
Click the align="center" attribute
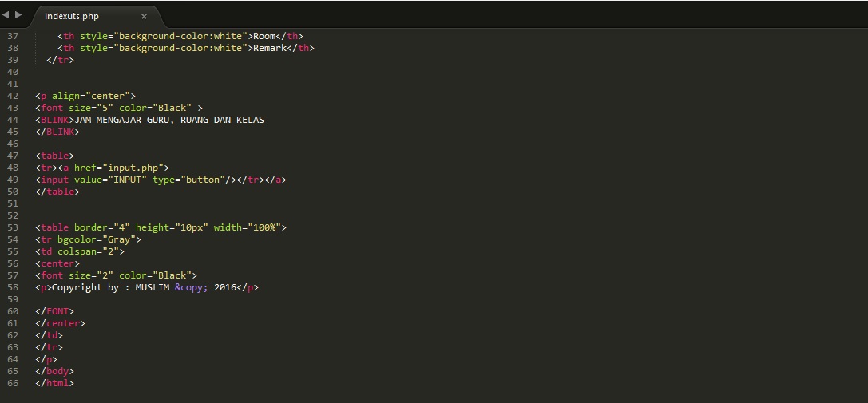[91, 96]
